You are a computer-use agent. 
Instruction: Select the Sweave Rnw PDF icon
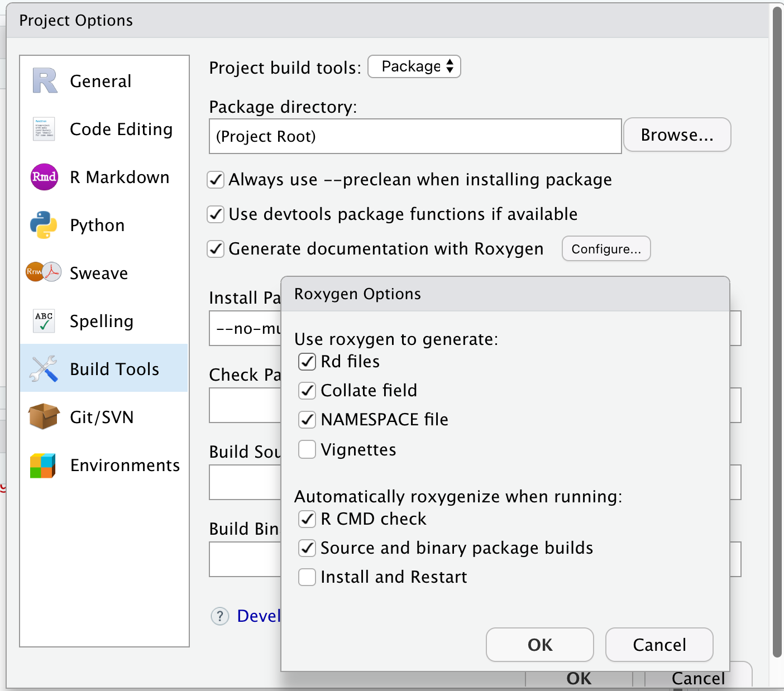[x=44, y=272]
